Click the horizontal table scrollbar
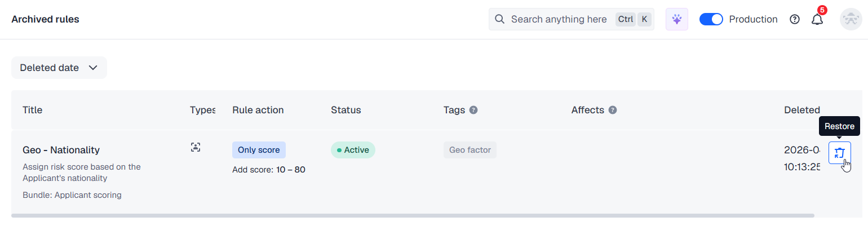This screenshot has width=868, height=230. [413, 215]
